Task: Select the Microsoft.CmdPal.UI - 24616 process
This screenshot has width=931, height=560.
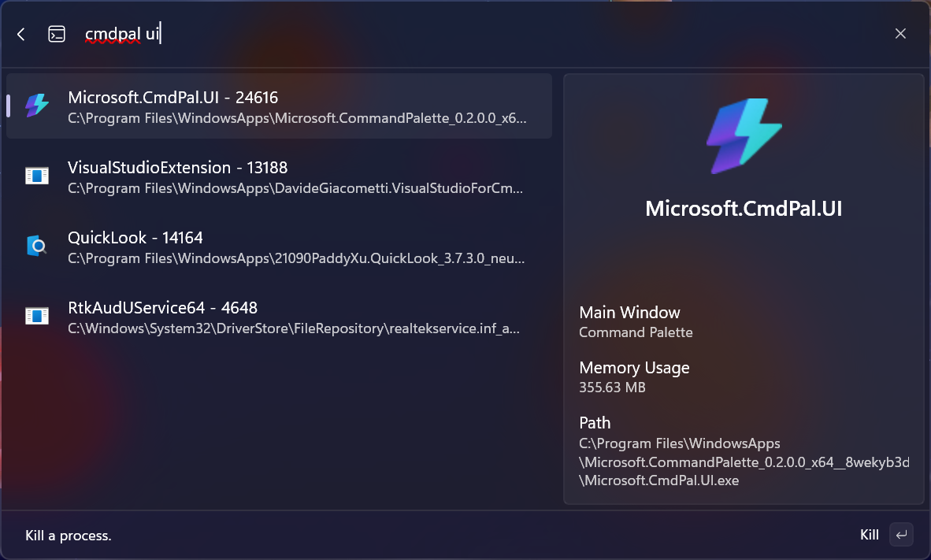Action: click(x=279, y=106)
